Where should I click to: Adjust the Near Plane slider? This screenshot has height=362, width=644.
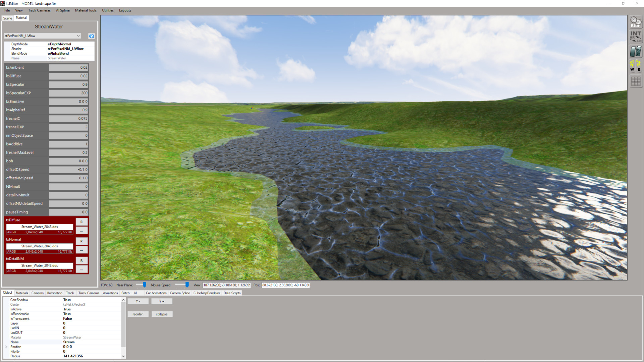[144, 285]
